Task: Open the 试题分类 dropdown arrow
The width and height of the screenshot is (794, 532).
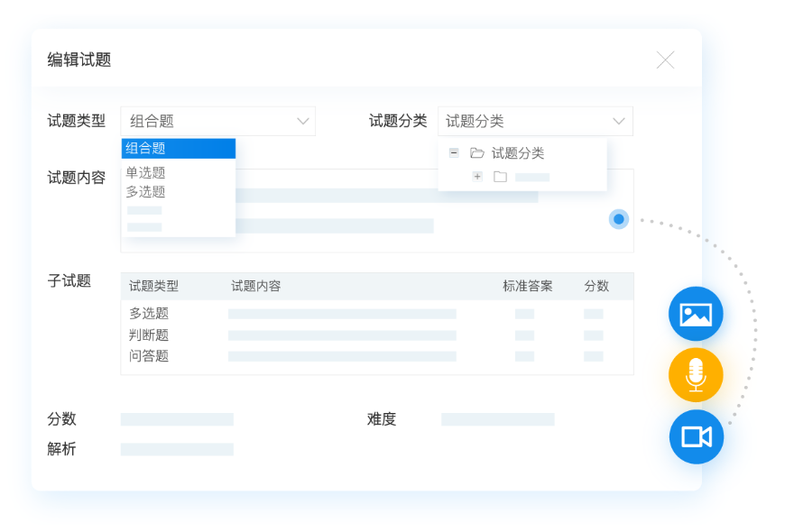Action: (619, 121)
